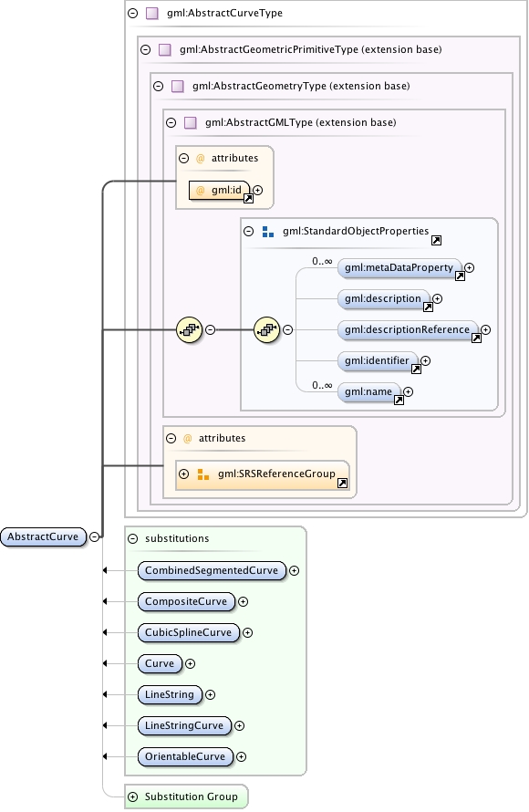Select the CubicSplineCurve element
The image size is (529, 812).
click(x=189, y=633)
